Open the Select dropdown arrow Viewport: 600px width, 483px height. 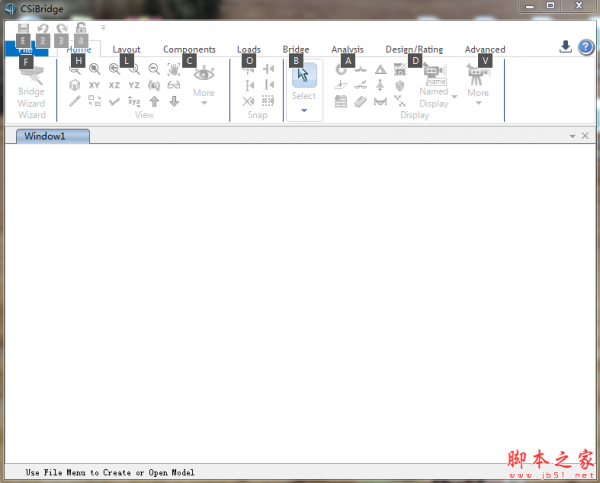pyautogui.click(x=304, y=110)
